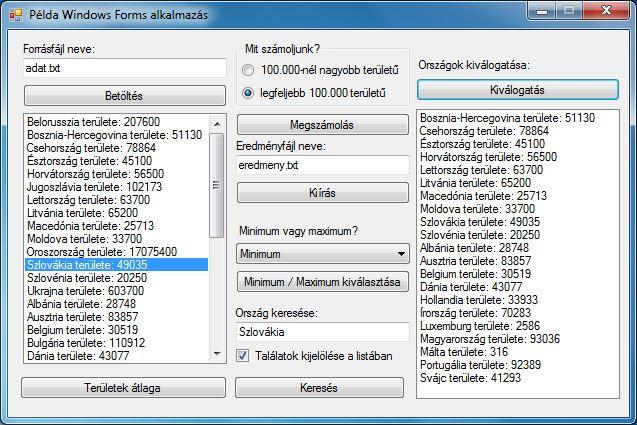Select 'Bulgária területe: 110912' row
The height and width of the screenshot is (425, 637).
click(117, 343)
